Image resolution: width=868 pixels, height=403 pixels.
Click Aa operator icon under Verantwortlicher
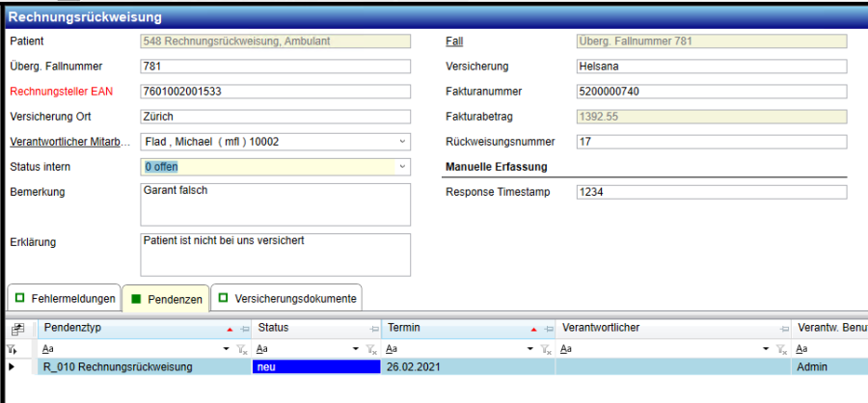pyautogui.click(x=566, y=349)
